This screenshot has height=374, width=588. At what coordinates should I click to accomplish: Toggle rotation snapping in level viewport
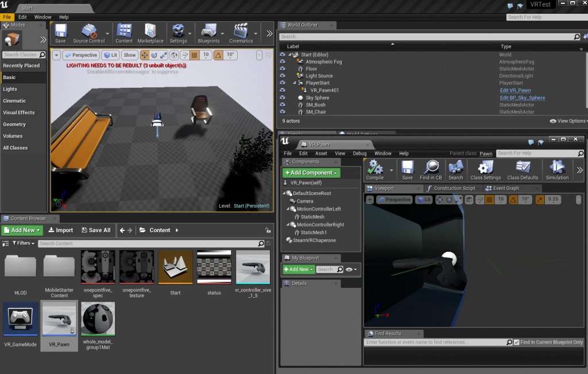click(218, 55)
